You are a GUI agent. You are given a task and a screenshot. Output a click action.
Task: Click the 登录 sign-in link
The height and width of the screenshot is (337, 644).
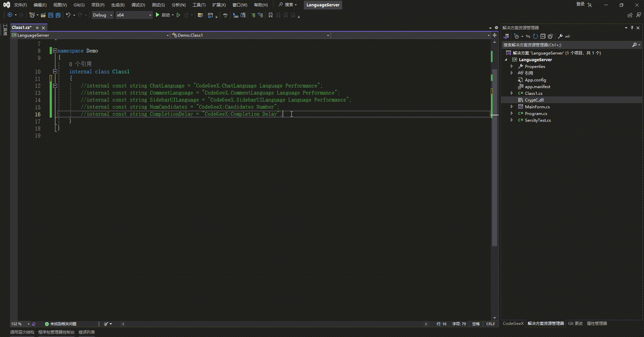[x=580, y=4]
